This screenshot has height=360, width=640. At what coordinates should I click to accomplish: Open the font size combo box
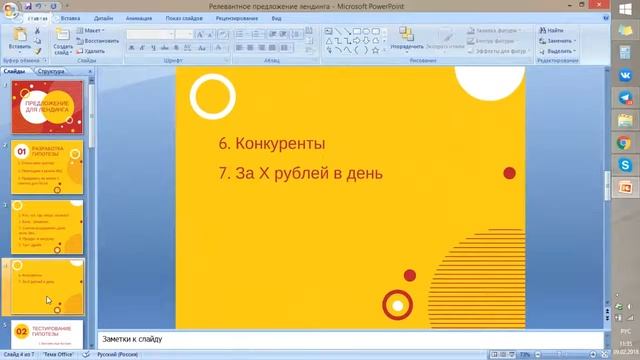[184, 34]
